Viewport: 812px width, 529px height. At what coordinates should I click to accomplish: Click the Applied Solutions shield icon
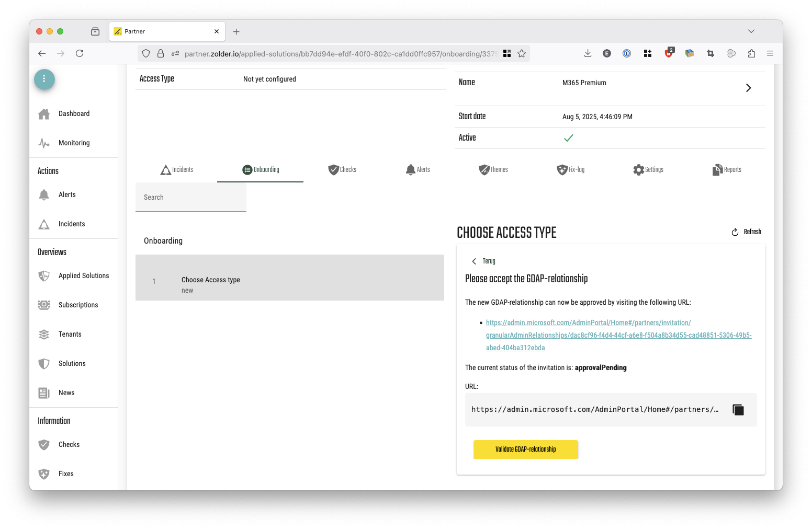point(44,276)
